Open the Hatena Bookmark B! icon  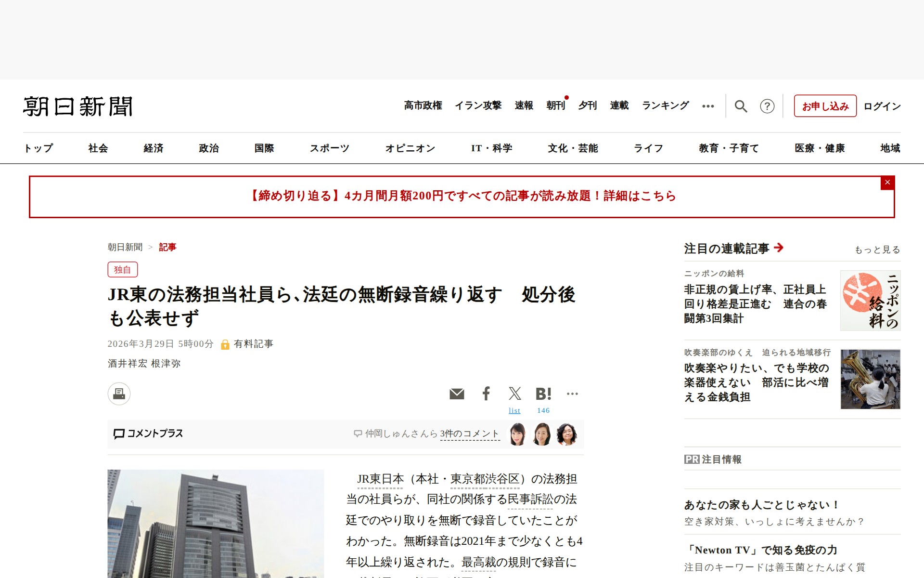coord(543,394)
